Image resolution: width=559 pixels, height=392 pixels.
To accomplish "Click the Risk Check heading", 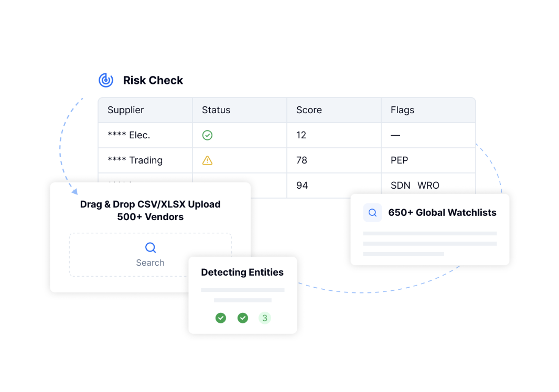I will (153, 80).
